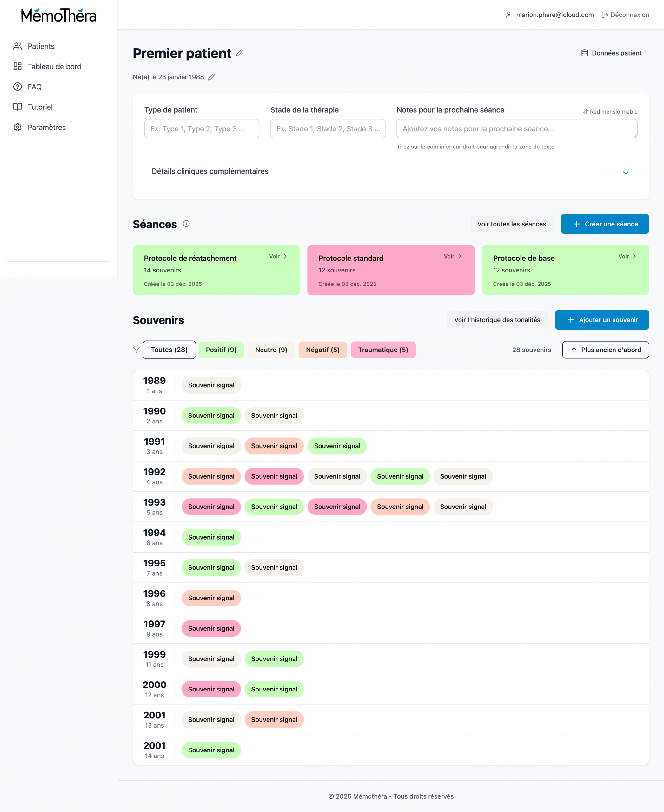664x812 pixels.
Task: Click Voir l'historique des tonalités
Action: (497, 320)
